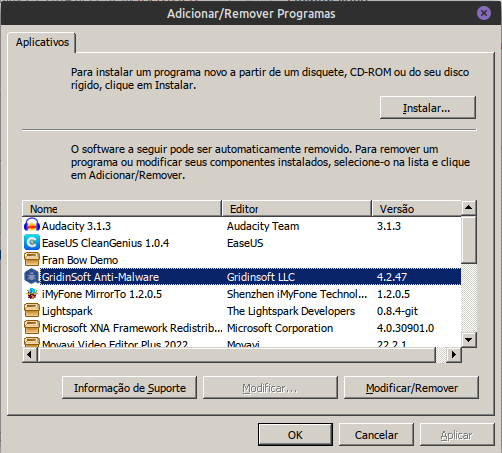Click the Fran Bow Demo package icon

click(32, 260)
